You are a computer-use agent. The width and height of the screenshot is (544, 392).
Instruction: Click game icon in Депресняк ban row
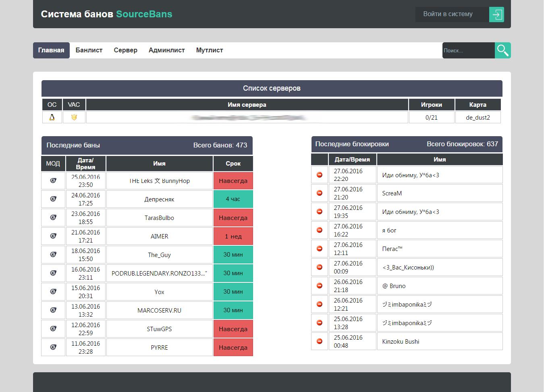53,199
